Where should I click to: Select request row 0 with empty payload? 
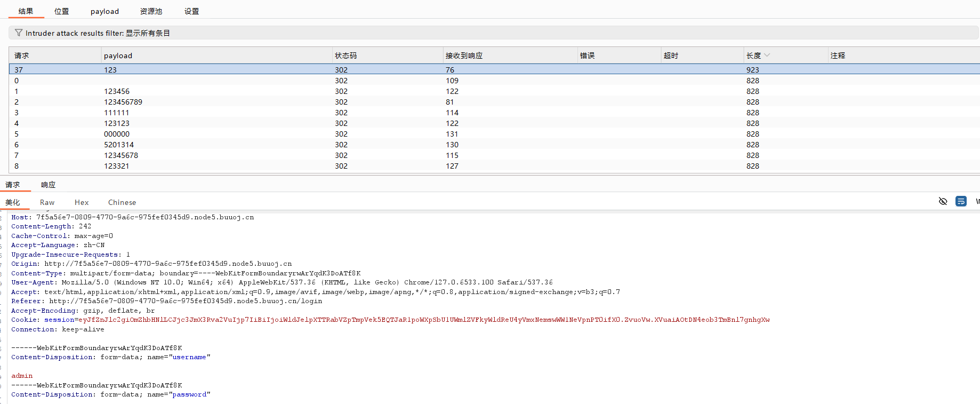click(x=494, y=81)
